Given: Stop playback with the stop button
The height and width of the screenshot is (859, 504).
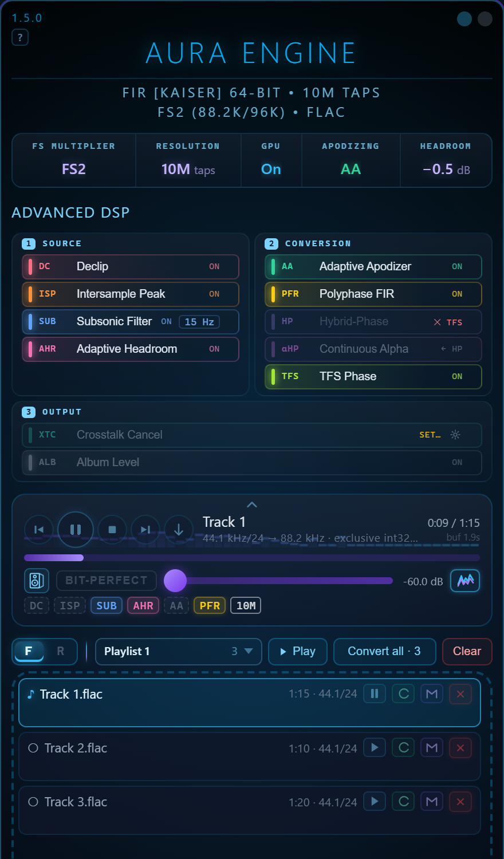Looking at the screenshot, I should (x=112, y=530).
